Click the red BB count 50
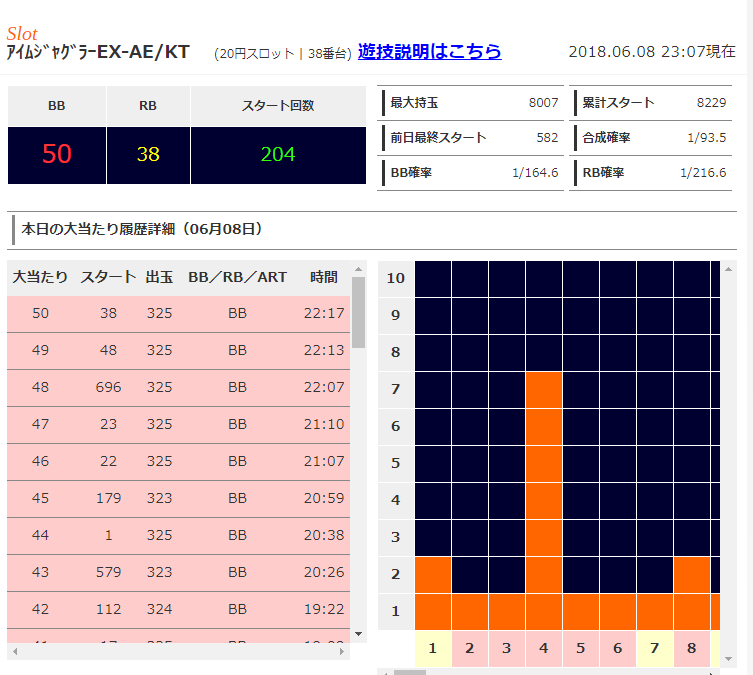Image resolution: width=753 pixels, height=675 pixels. tap(57, 154)
